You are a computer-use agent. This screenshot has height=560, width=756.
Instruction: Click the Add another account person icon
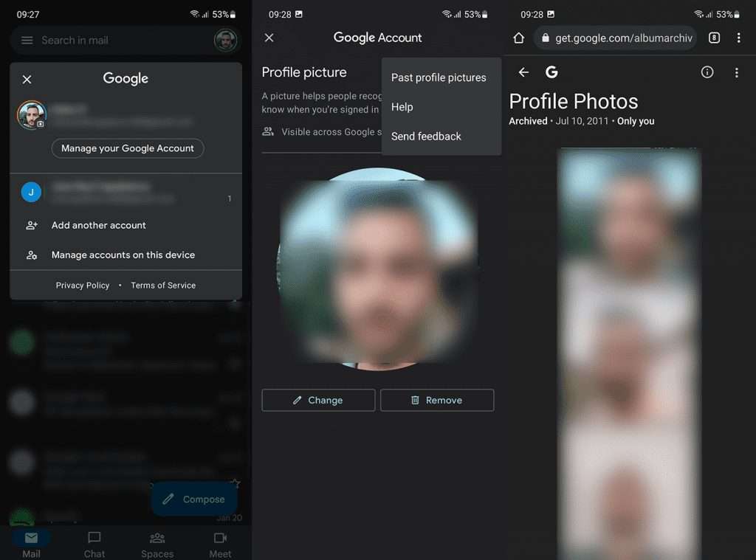click(x=32, y=225)
